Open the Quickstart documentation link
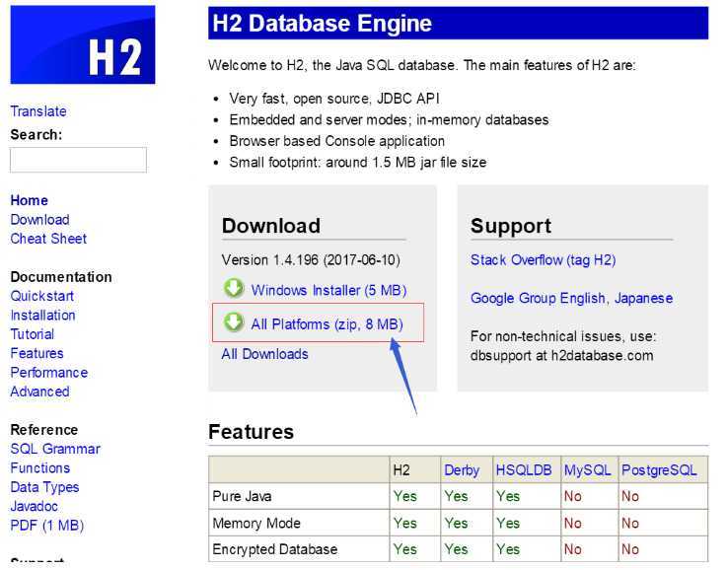This screenshot has width=728, height=570. point(42,296)
